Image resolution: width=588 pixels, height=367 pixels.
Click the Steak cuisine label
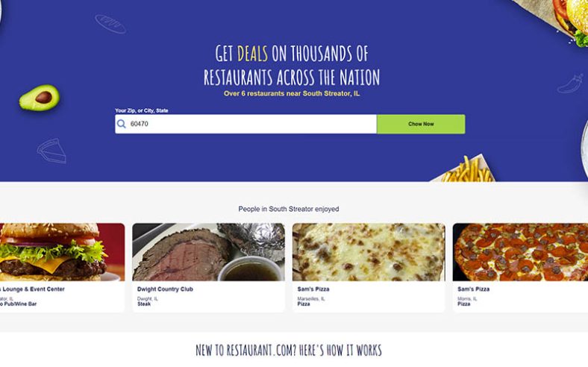[144, 304]
